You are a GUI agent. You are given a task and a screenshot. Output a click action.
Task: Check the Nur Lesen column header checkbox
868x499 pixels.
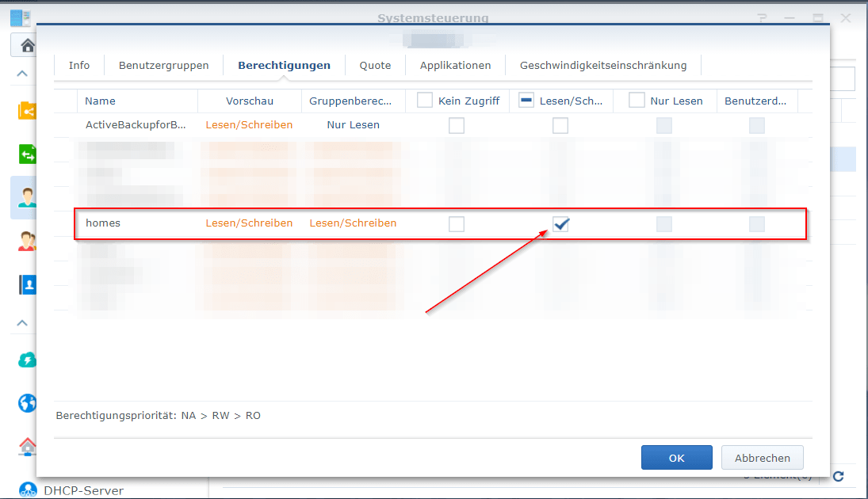tap(637, 100)
